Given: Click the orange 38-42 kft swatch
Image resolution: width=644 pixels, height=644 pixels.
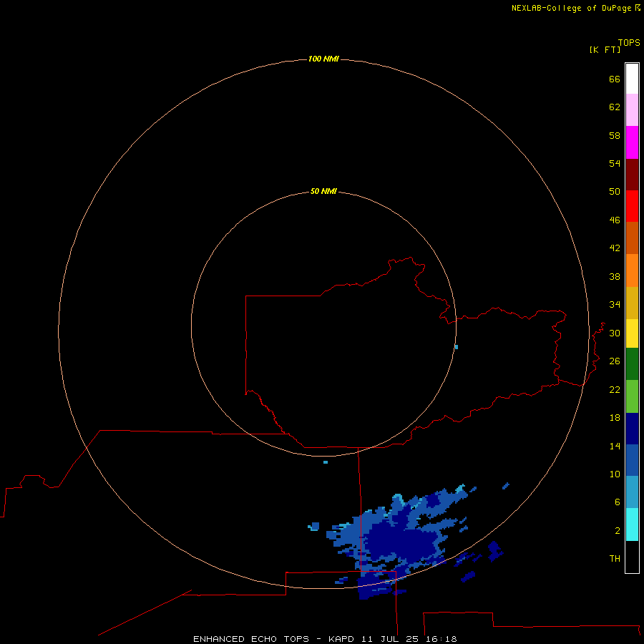Looking at the screenshot, I should [x=632, y=270].
